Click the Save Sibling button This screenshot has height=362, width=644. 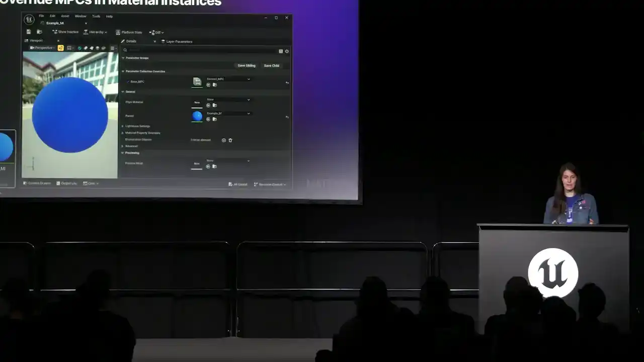[x=247, y=65]
